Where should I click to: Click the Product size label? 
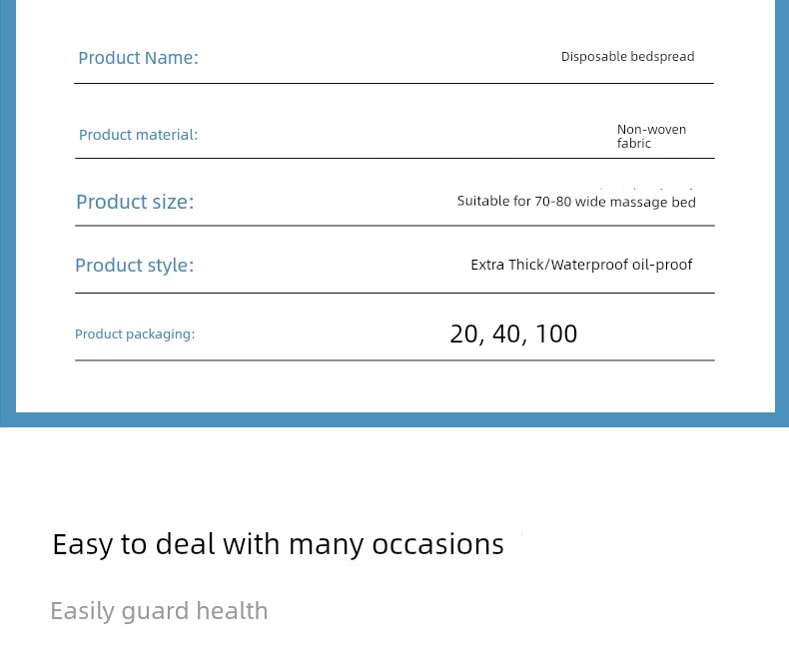tap(135, 202)
